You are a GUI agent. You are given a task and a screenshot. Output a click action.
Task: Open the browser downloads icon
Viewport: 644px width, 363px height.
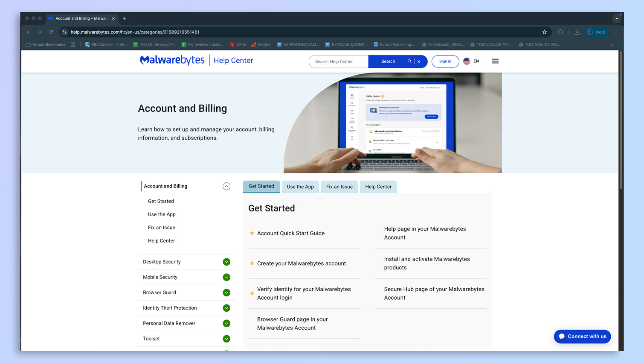pos(577,32)
